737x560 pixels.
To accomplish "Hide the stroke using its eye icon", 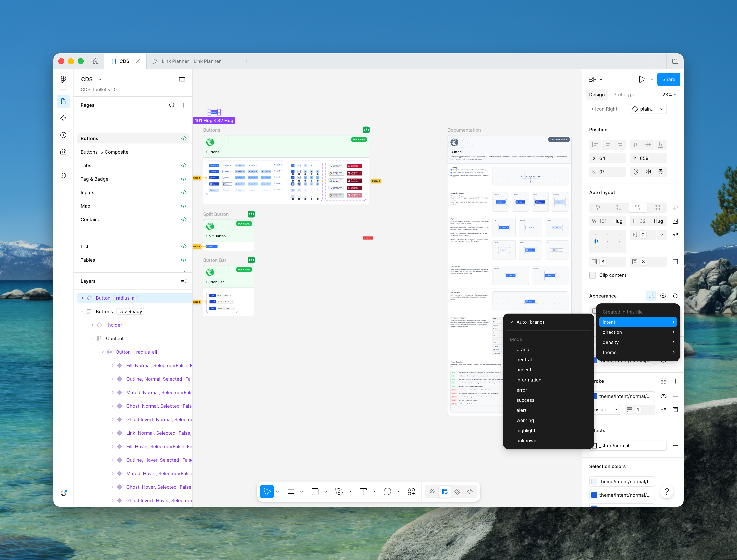I will point(663,396).
